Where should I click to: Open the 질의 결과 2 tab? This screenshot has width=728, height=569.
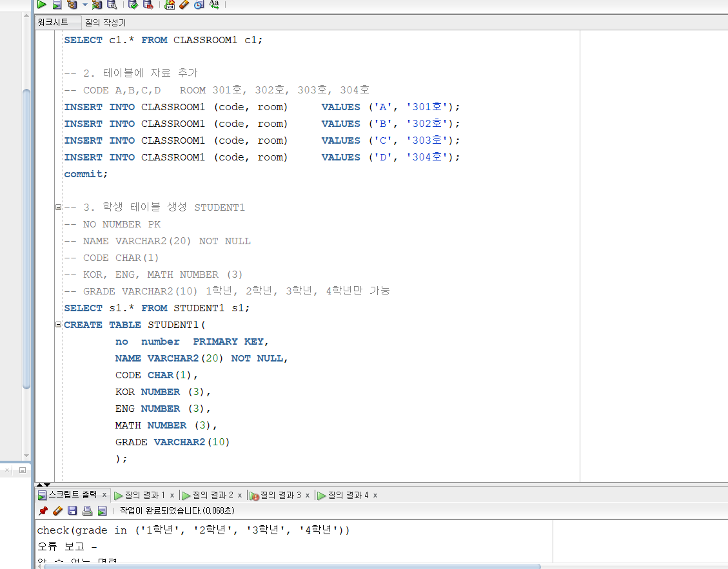point(208,495)
